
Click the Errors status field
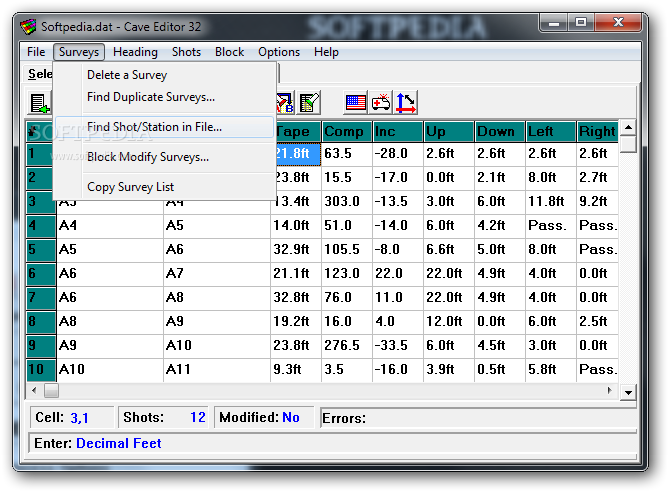478,418
